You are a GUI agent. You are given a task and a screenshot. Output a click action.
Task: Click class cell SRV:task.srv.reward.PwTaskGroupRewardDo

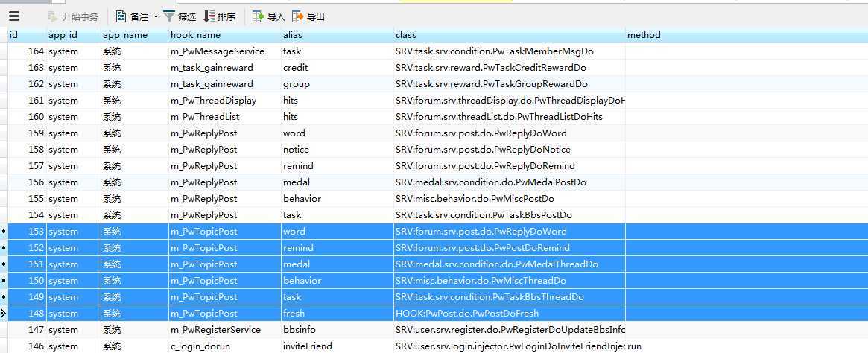[510, 84]
